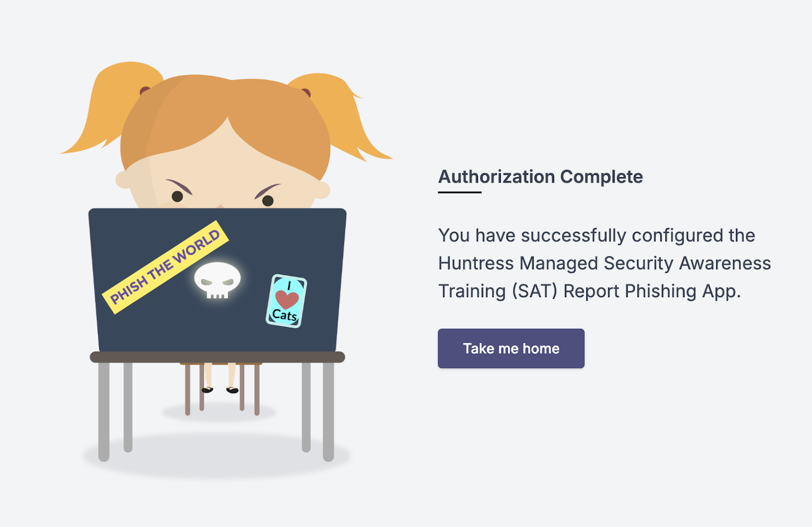Click the Take me home button
812x527 pixels.
pyautogui.click(x=511, y=348)
